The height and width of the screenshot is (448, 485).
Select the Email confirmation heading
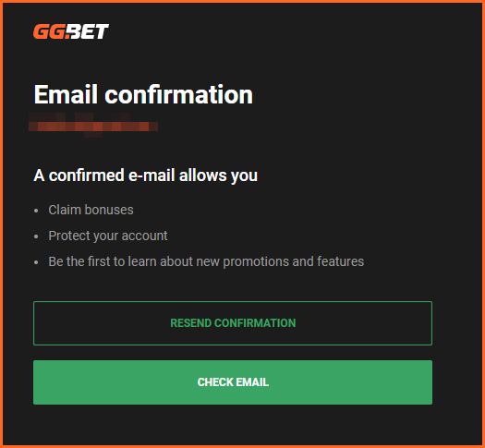click(x=143, y=94)
